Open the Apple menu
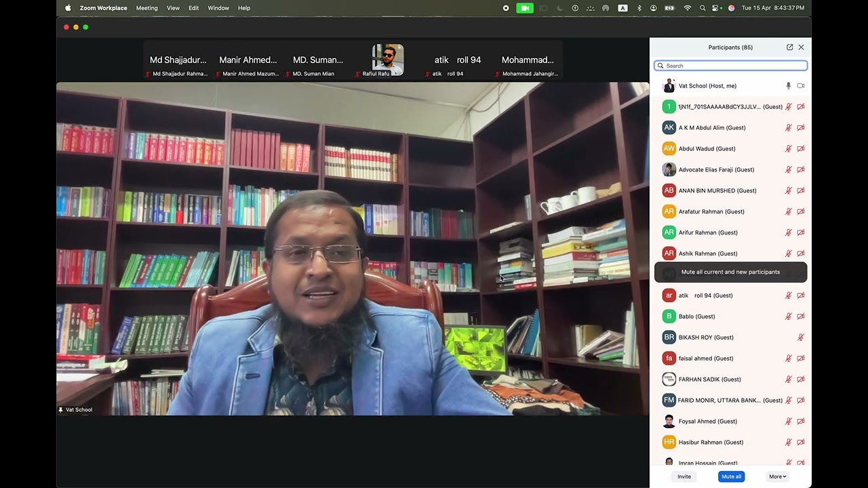868x488 pixels. tap(68, 8)
